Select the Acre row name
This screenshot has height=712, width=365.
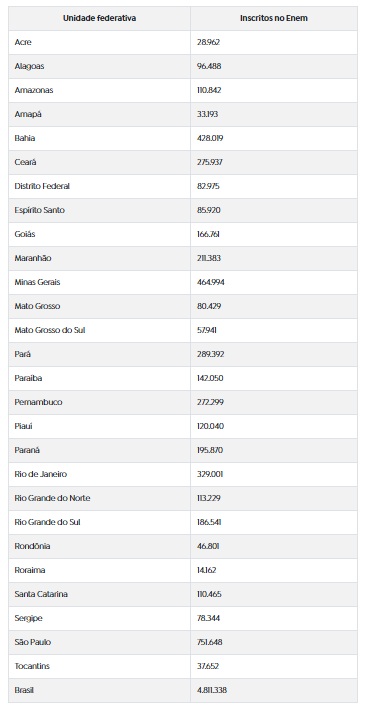tap(23, 42)
